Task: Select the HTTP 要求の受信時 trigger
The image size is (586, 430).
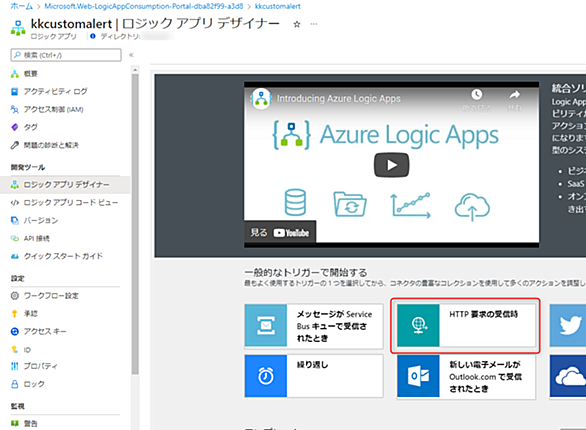Action: (466, 325)
